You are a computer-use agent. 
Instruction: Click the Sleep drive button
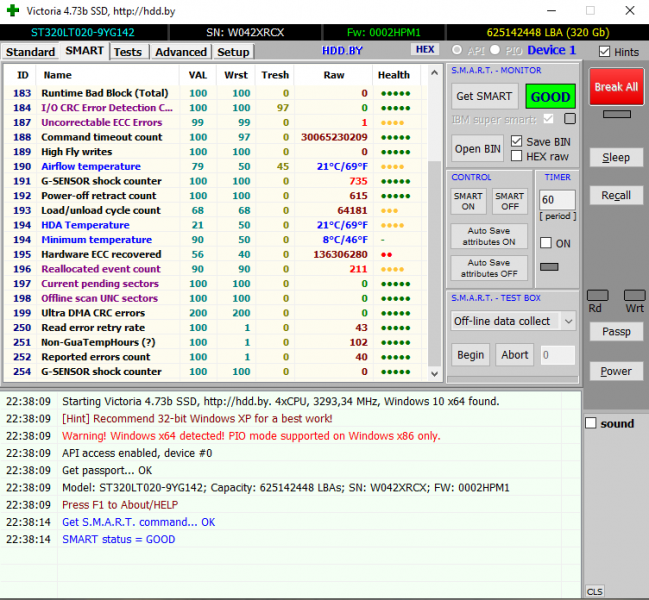click(x=616, y=158)
